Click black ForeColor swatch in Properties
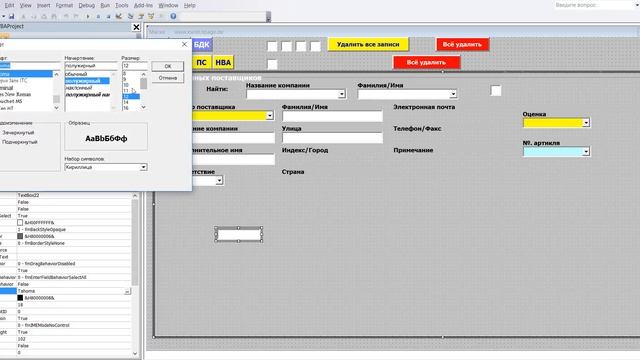This screenshot has width=640, height=360. pos(20,298)
